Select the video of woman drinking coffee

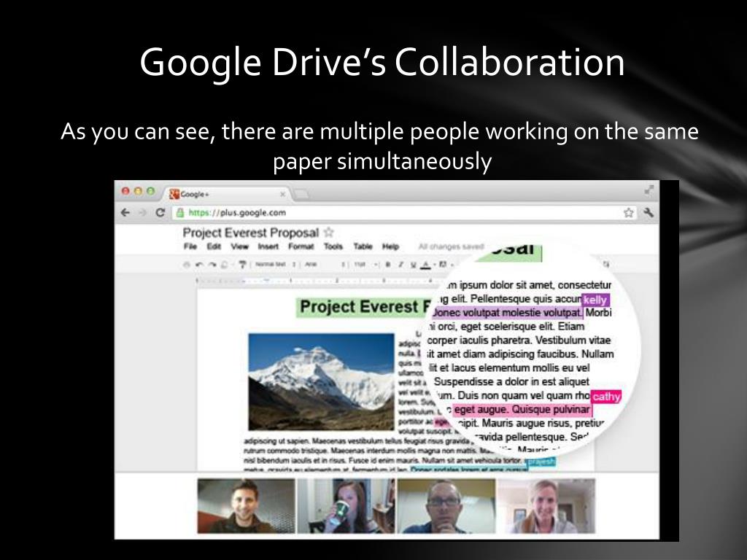point(347,506)
